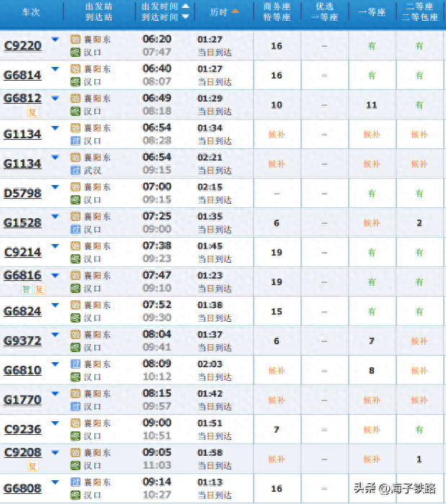
Task: Click the 智 badge under G6816
Action: [26, 289]
